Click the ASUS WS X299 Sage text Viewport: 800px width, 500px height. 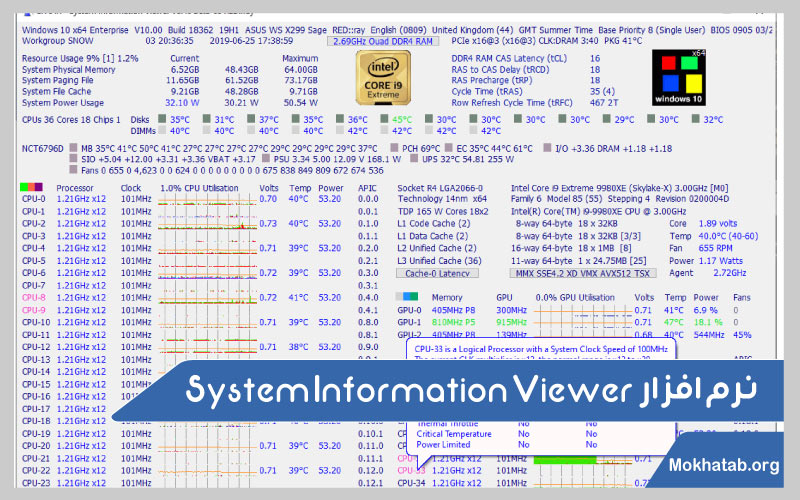click(x=286, y=30)
